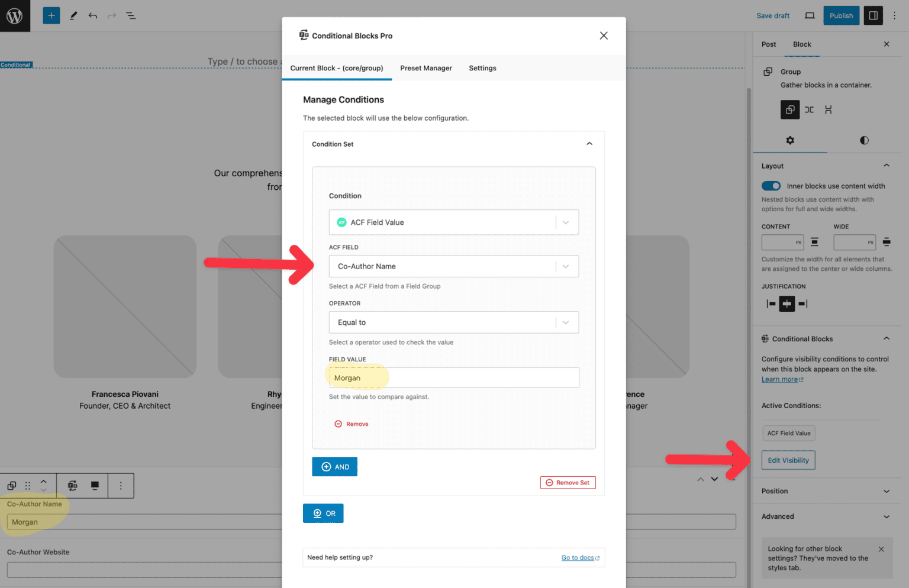Click Save draft
909x588 pixels.
click(x=773, y=15)
